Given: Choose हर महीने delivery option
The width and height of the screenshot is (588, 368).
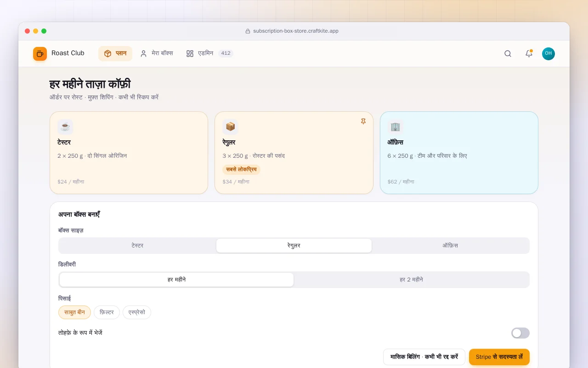Looking at the screenshot, I should coord(176,280).
